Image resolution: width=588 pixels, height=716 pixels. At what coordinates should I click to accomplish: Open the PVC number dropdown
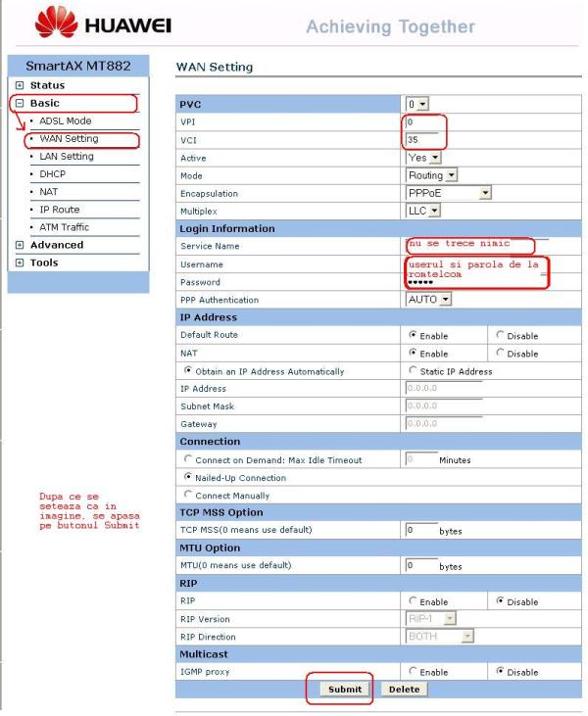click(417, 104)
